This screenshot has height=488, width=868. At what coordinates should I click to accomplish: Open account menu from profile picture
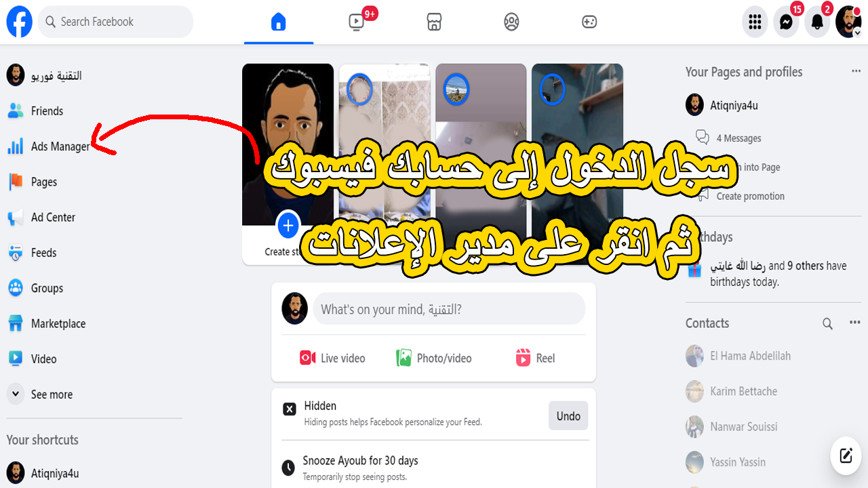click(x=848, y=22)
